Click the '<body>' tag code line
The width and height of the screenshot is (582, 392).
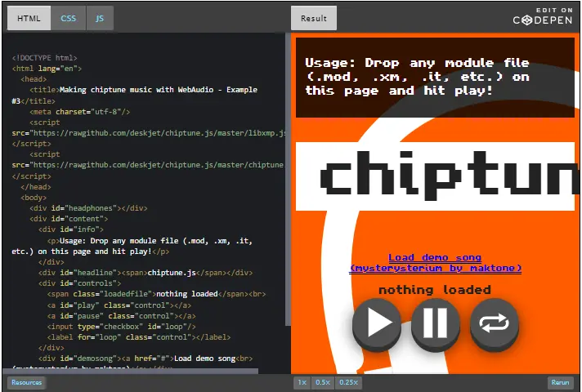[34, 198]
